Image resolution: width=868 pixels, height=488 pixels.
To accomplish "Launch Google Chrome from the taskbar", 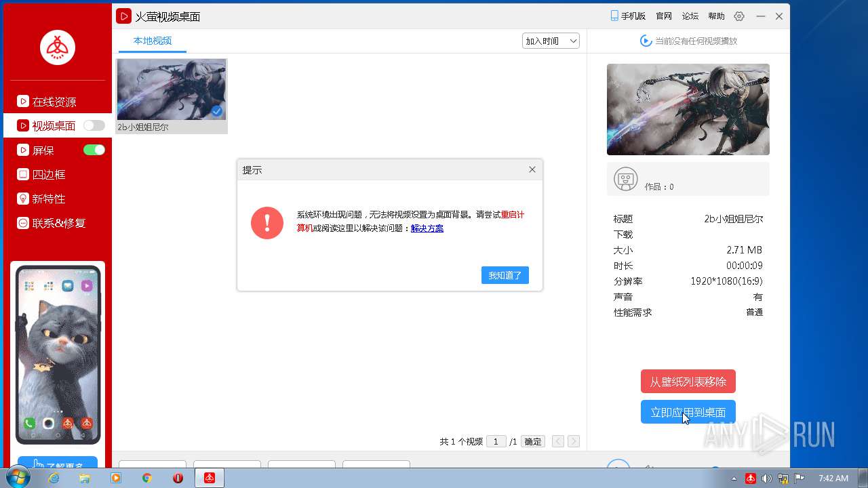I will point(146,478).
